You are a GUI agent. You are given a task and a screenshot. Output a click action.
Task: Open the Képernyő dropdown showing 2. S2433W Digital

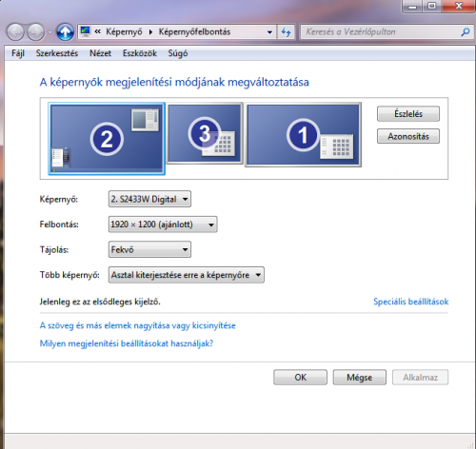pyautogui.click(x=149, y=199)
